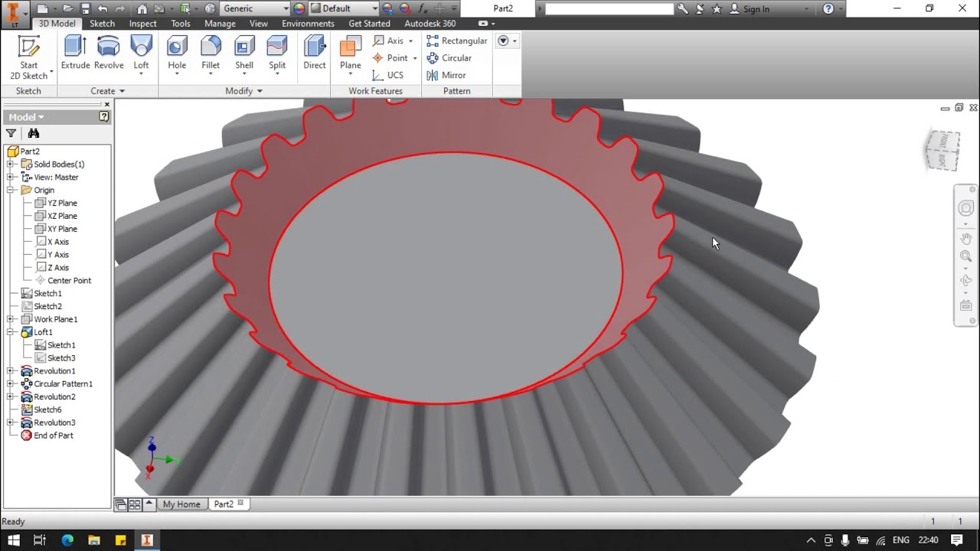
Task: Switch to the Tools ribbon tab
Action: (181, 24)
